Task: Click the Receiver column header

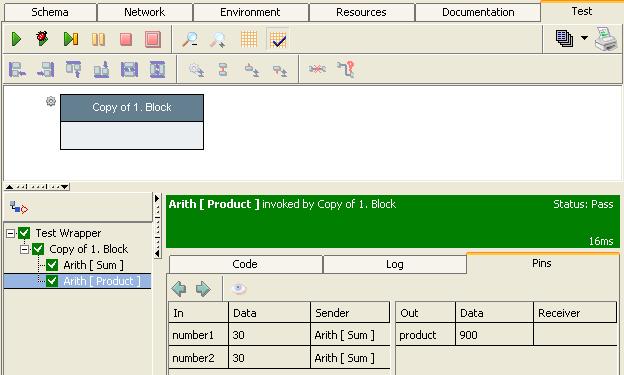Action: click(575, 313)
